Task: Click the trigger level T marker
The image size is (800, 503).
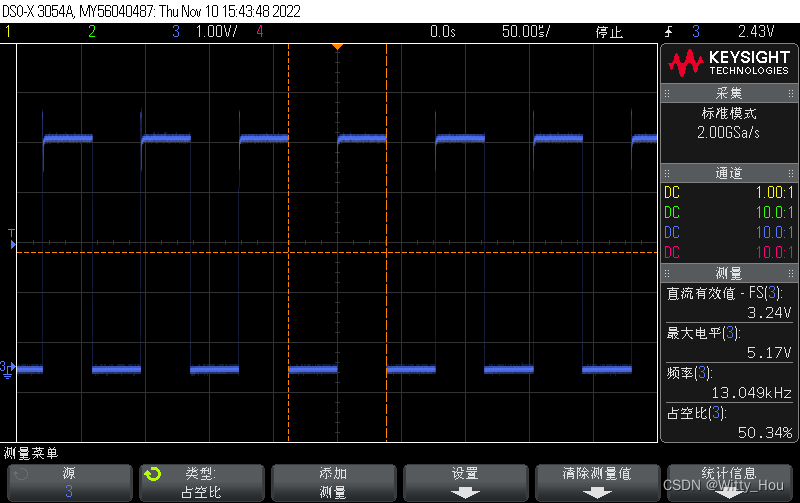Action: point(12,239)
